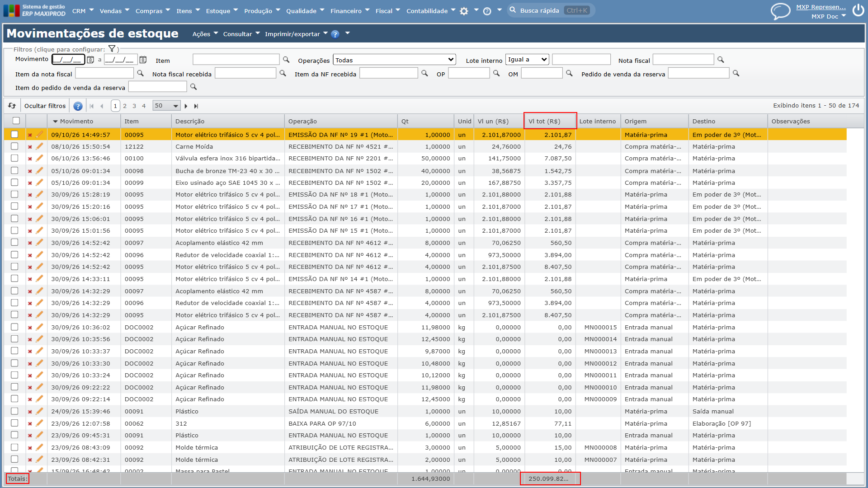868x488 pixels.
Task: Click the Ocultar filtros button
Action: pyautogui.click(x=45, y=106)
